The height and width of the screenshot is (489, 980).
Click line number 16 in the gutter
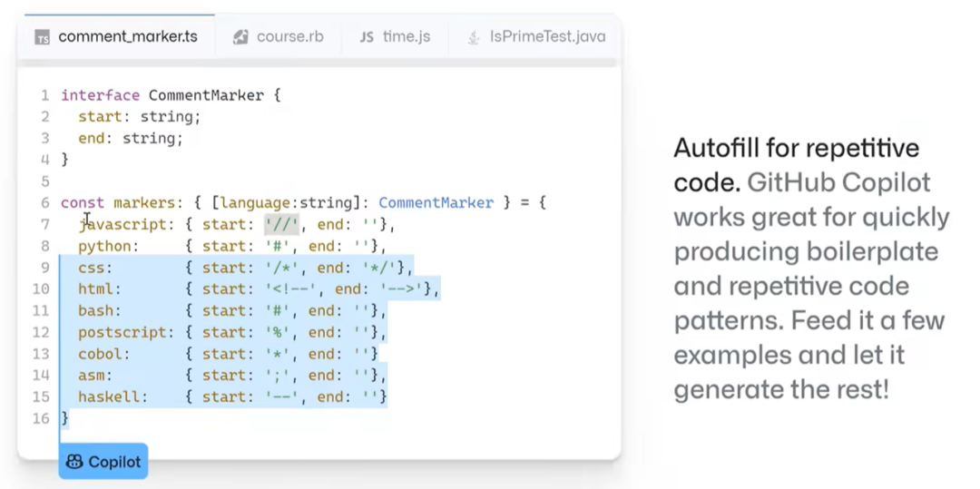click(x=41, y=418)
